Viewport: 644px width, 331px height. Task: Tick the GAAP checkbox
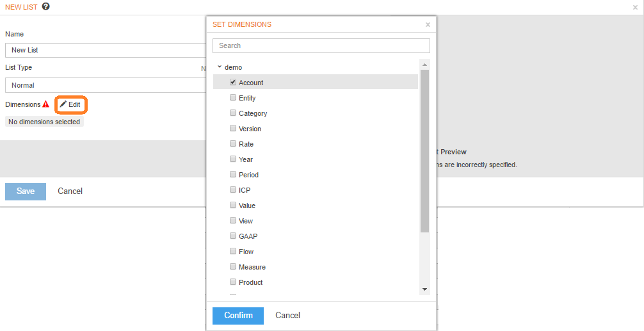click(x=233, y=236)
